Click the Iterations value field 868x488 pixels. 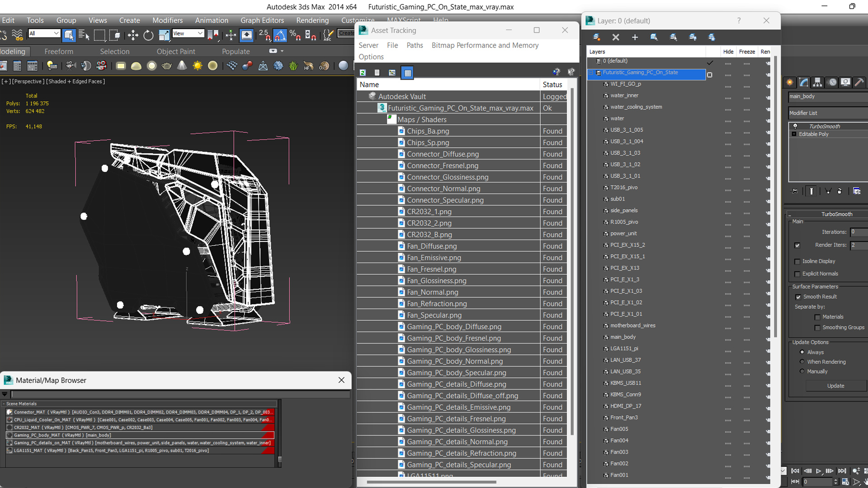pos(859,232)
